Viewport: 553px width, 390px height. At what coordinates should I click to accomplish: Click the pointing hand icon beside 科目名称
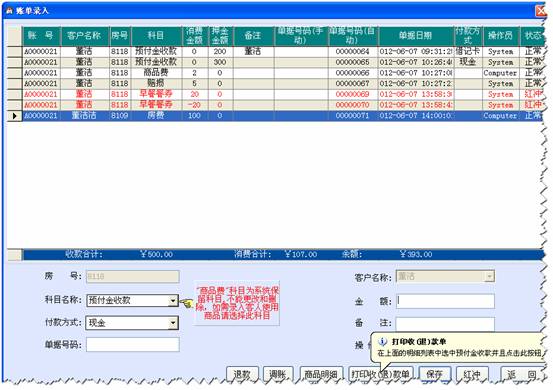pos(187,302)
